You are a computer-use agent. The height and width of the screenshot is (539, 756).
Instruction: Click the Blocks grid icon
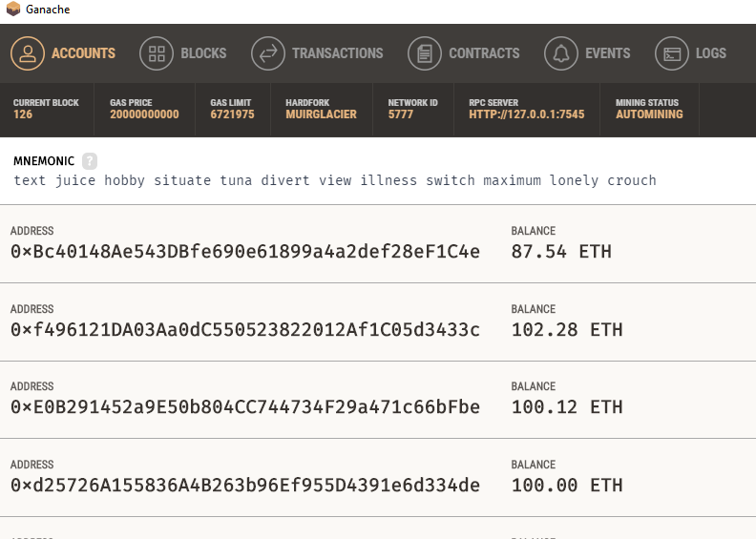(x=157, y=53)
